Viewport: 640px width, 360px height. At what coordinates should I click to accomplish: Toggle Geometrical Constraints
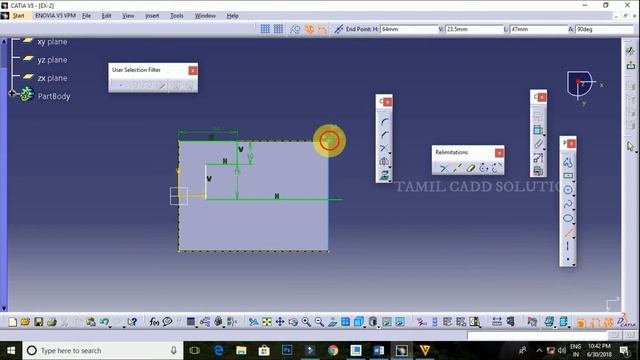pos(309,29)
